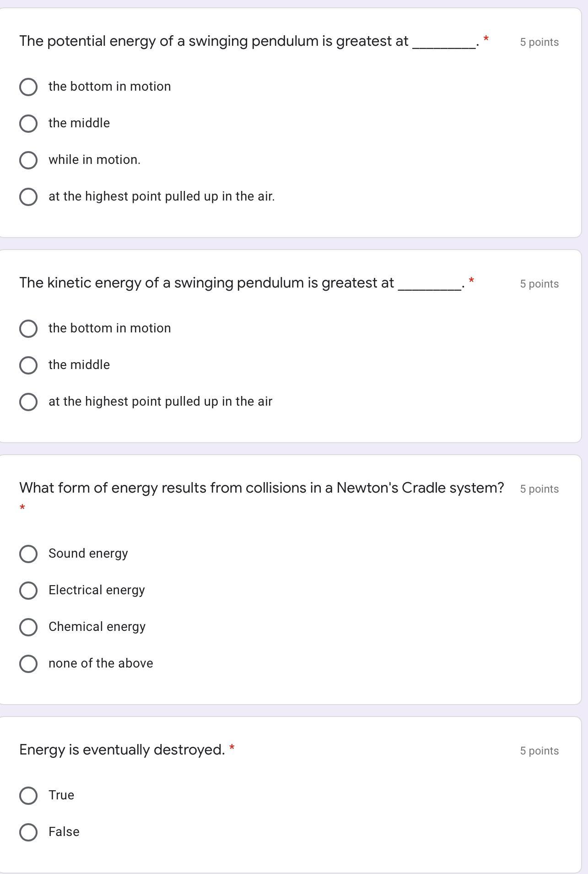Click '5 points' beside 'Energy is eventually destroyed'
This screenshot has width=588, height=874.
539,751
